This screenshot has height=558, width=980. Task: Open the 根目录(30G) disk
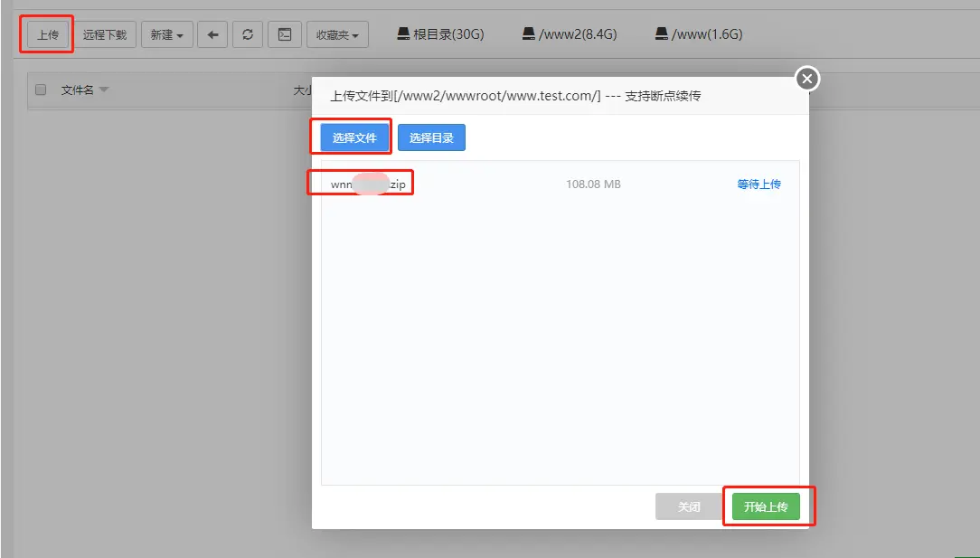click(440, 34)
